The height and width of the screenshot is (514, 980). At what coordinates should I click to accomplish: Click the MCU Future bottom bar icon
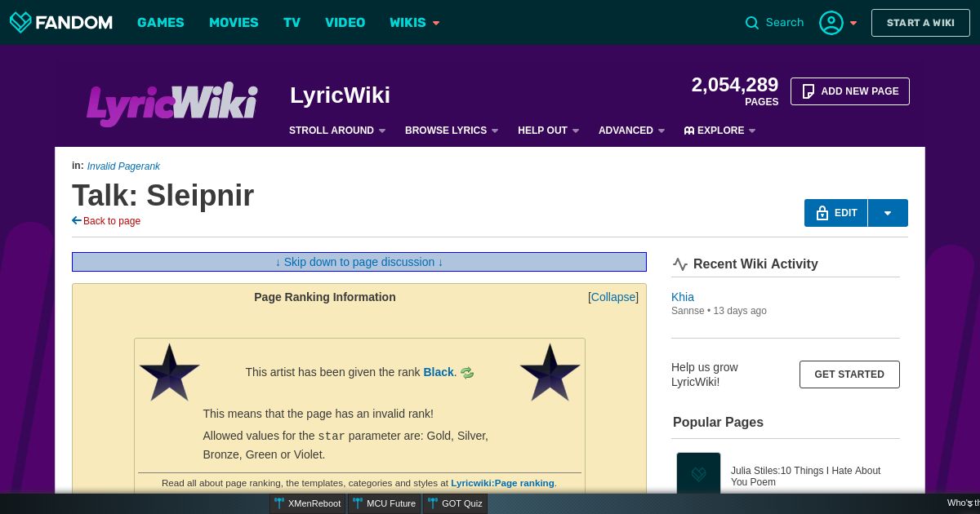tap(358, 503)
